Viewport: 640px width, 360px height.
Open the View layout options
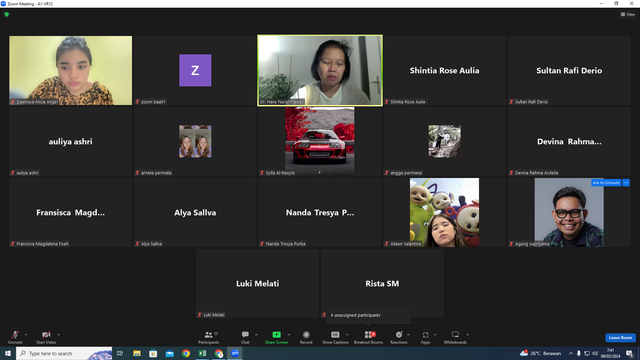pyautogui.click(x=628, y=14)
